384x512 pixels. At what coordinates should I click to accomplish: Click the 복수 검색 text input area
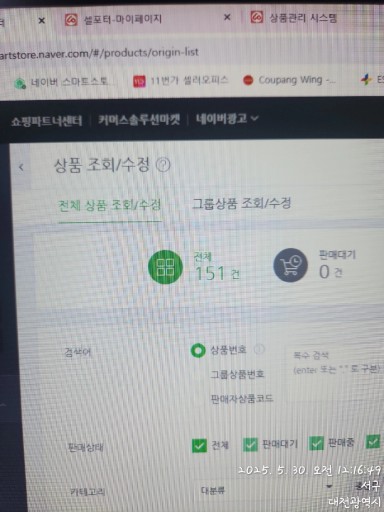pos(335,363)
